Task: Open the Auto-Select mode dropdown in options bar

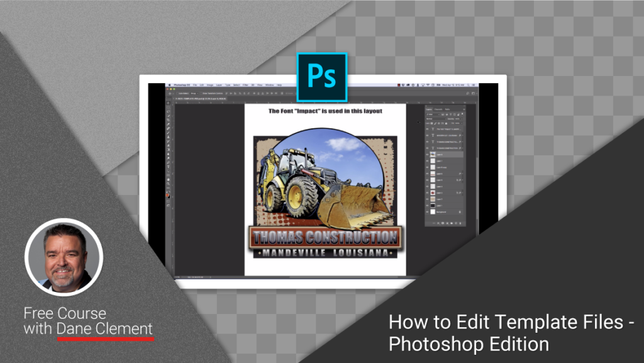Action: click(196, 93)
